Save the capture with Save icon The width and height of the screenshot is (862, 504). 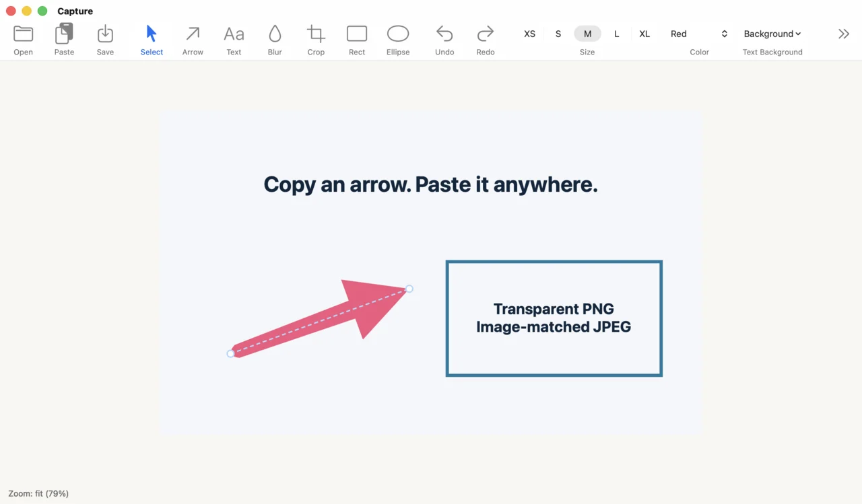pyautogui.click(x=105, y=40)
